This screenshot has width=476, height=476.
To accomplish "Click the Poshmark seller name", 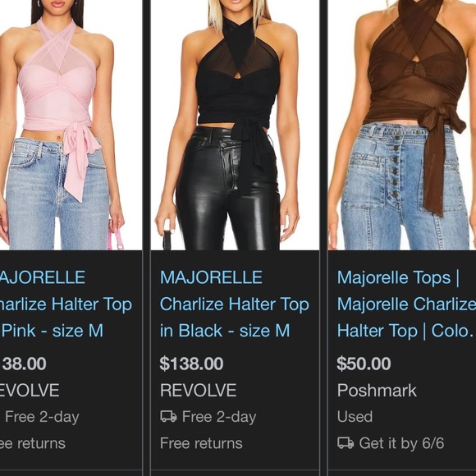I will coord(377,390).
